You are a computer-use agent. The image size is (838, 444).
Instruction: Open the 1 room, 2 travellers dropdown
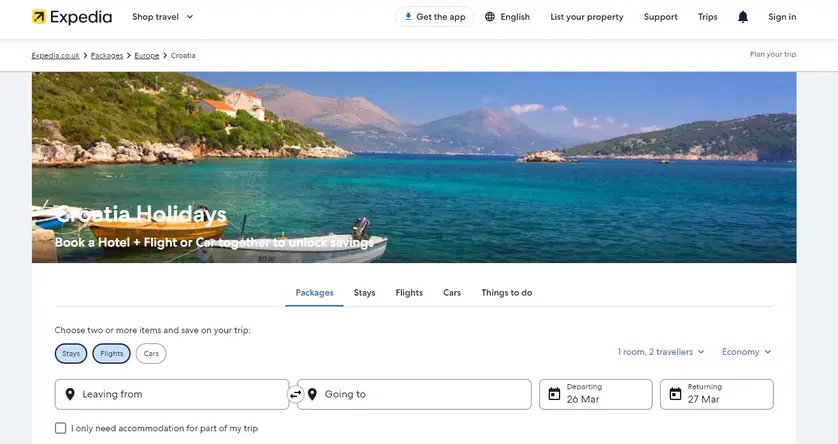click(661, 352)
